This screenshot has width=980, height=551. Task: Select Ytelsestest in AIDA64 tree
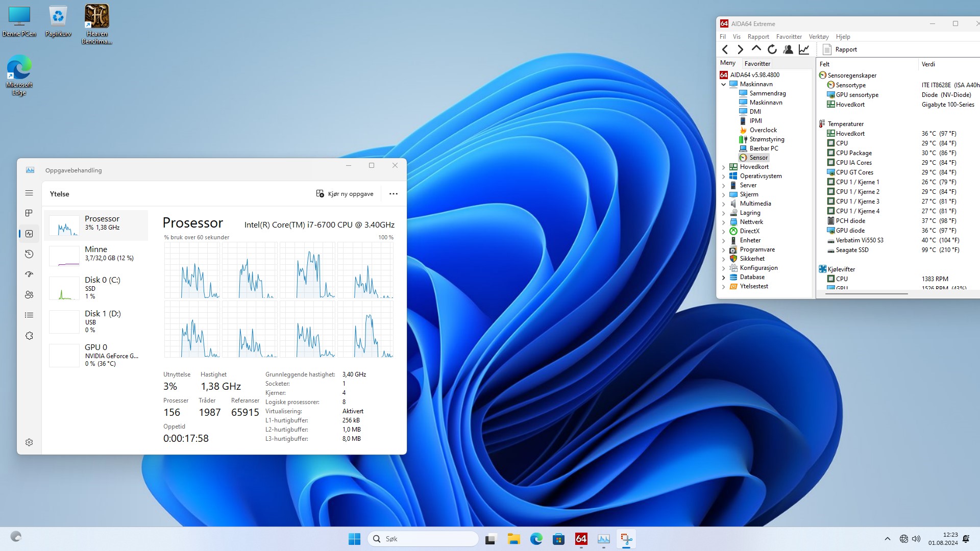tap(753, 286)
